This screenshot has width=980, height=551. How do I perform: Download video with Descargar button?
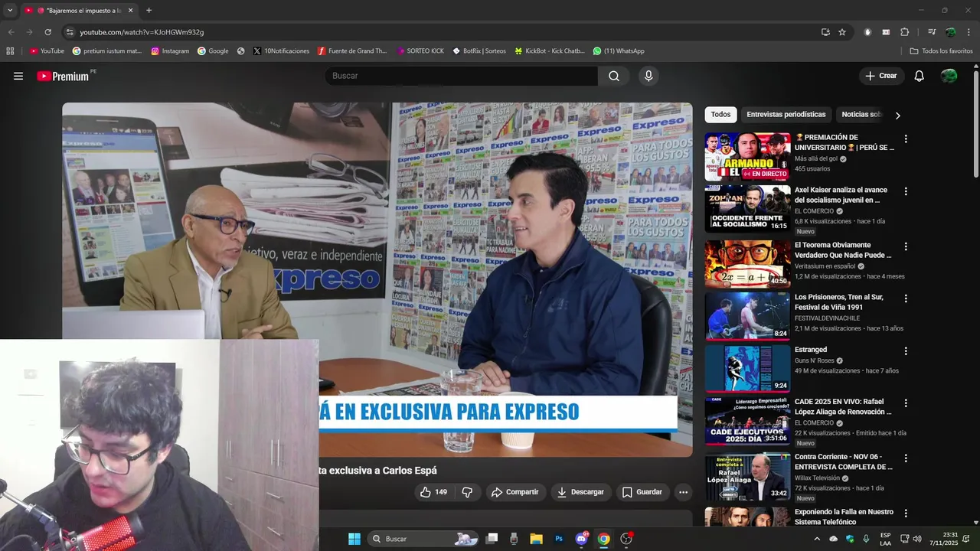pyautogui.click(x=580, y=492)
